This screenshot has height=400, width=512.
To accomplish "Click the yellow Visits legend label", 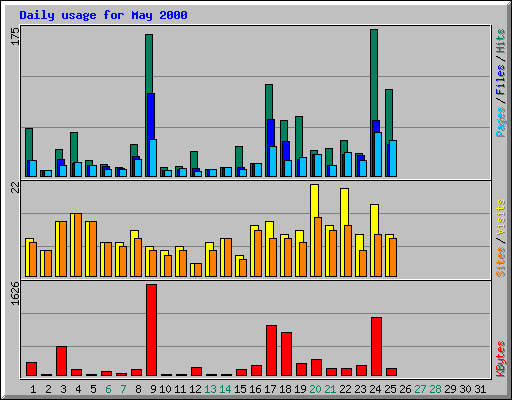I will tap(501, 217).
